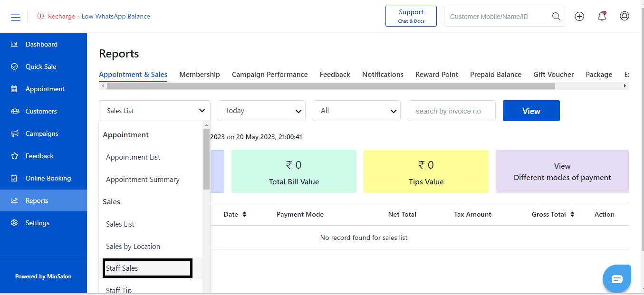Click Support Chat & Docs button
This screenshot has height=295, width=644.
pos(411,16)
